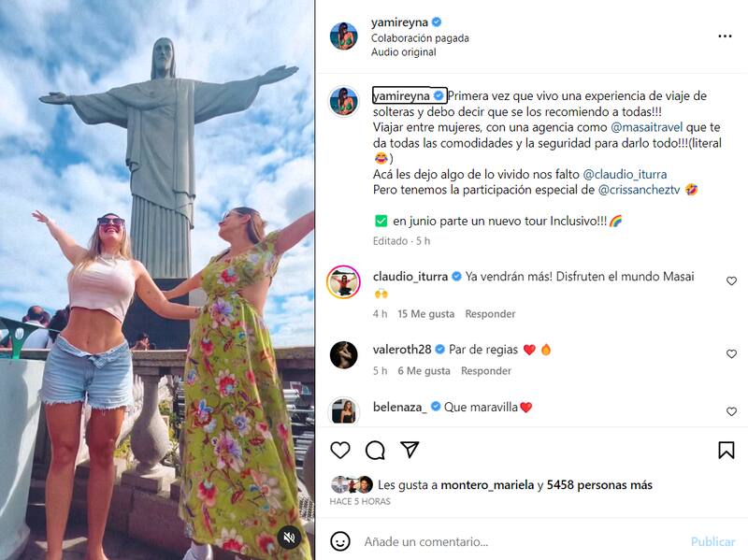Viewport: 748px width, 560px height.
Task: Open the comments with the speech bubble icon
Action: click(x=375, y=451)
